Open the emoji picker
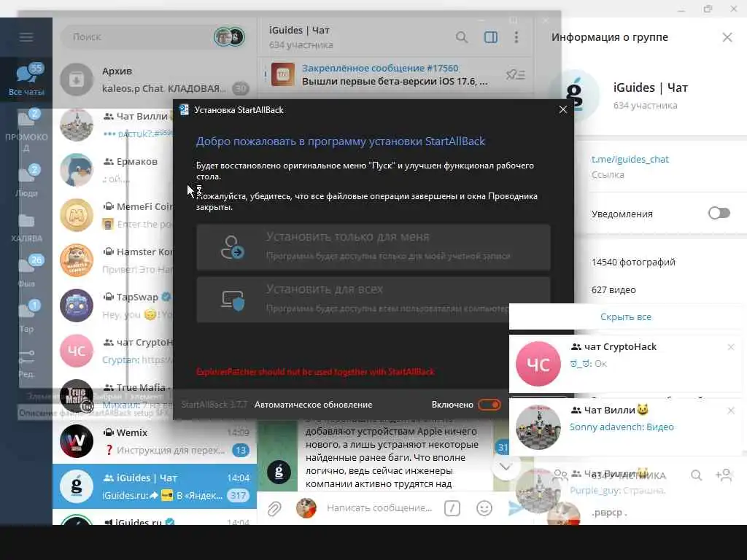The height and width of the screenshot is (560, 747). 484,508
